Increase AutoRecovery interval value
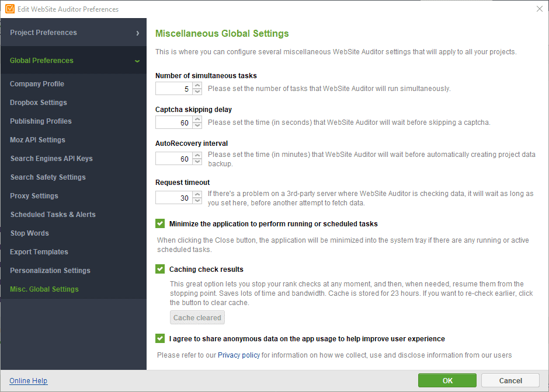 coord(197,155)
